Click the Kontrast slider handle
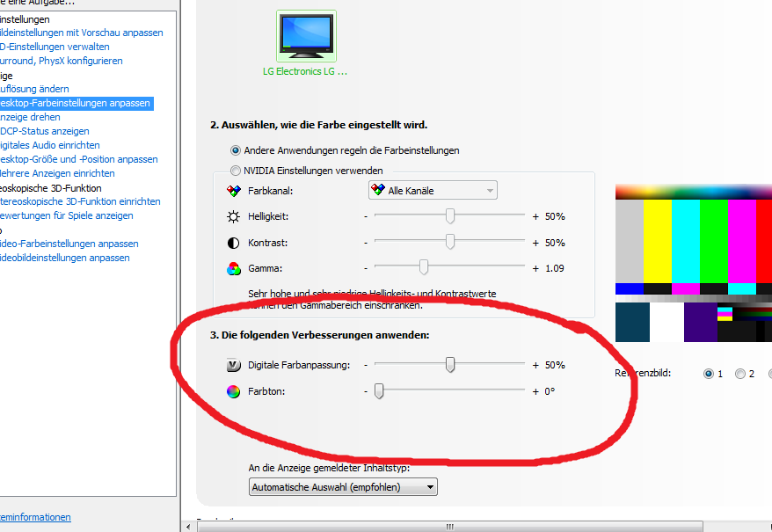 [x=450, y=242]
